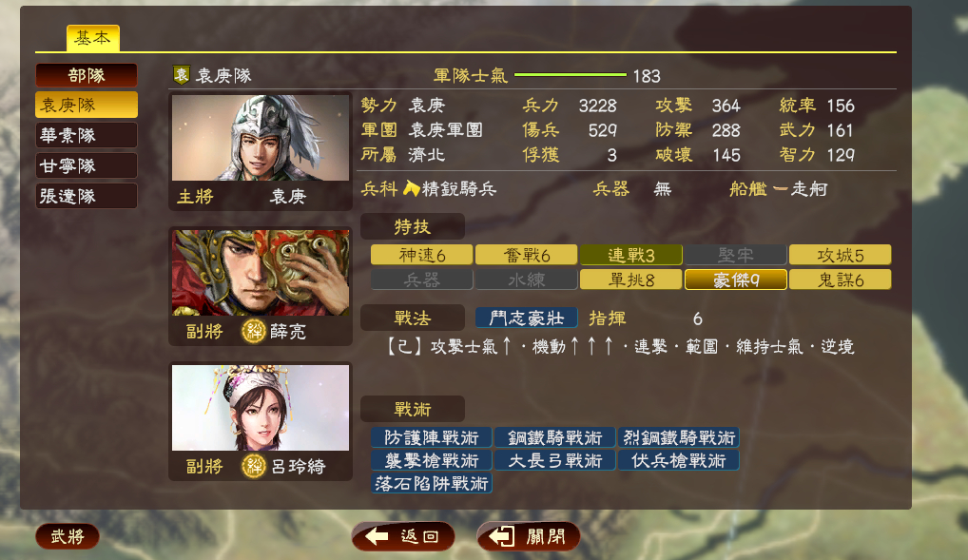This screenshot has width=968, height=560.
Task: Click the back arrow icon on 返回
Action: pyautogui.click(x=377, y=536)
